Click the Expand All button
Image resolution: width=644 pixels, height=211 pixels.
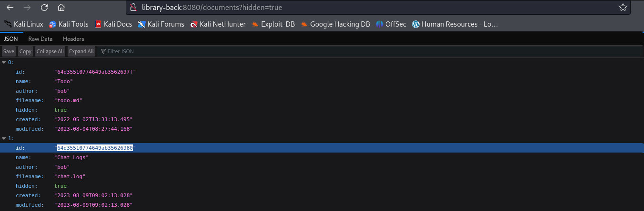pyautogui.click(x=81, y=51)
